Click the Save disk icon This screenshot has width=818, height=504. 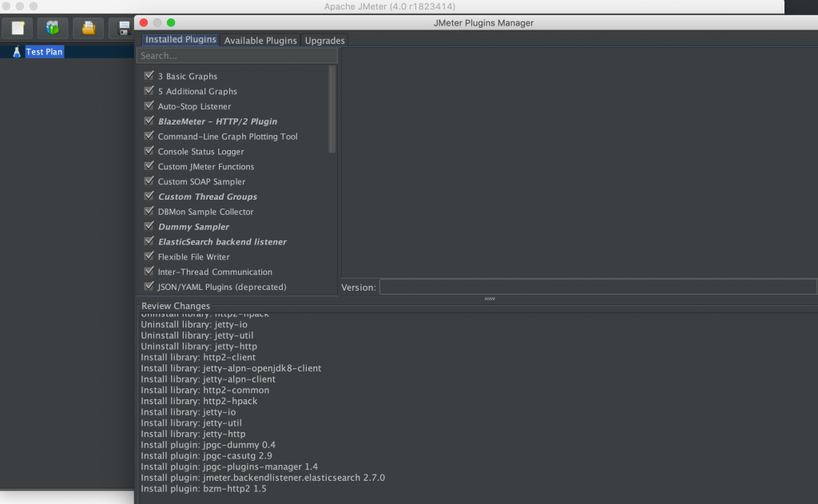point(124,29)
